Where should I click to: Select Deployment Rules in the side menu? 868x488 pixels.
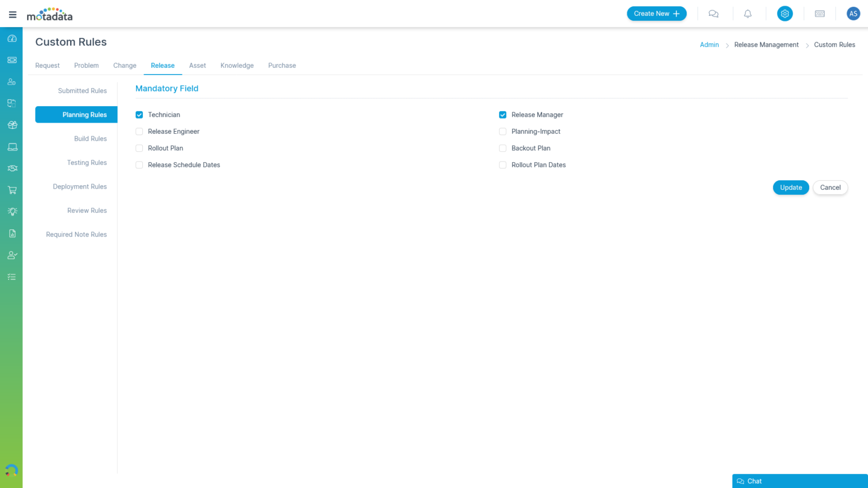point(80,186)
